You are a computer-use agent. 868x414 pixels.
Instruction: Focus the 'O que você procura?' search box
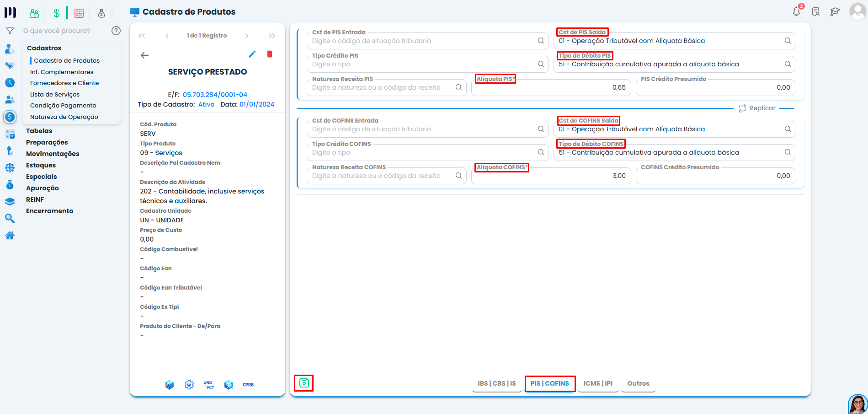click(x=57, y=31)
